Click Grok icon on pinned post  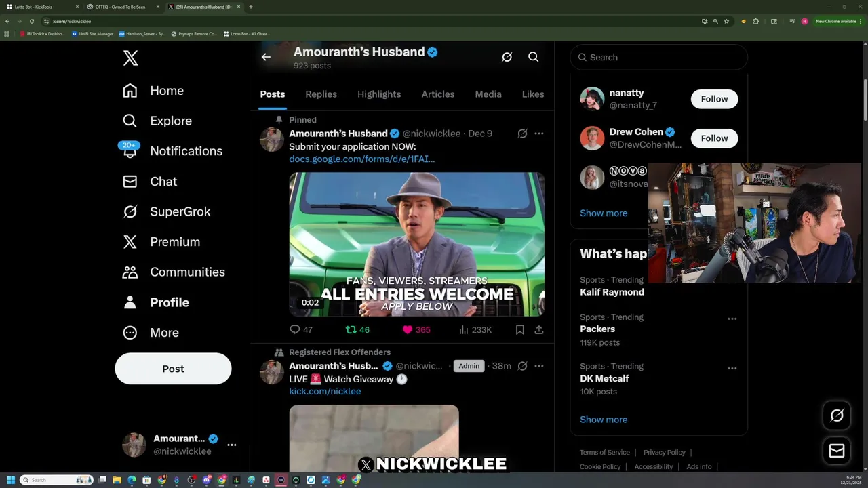point(522,134)
